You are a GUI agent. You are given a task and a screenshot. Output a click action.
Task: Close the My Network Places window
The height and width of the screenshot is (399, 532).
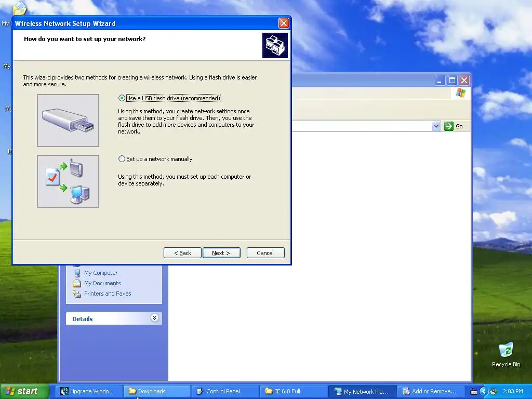[464, 81]
